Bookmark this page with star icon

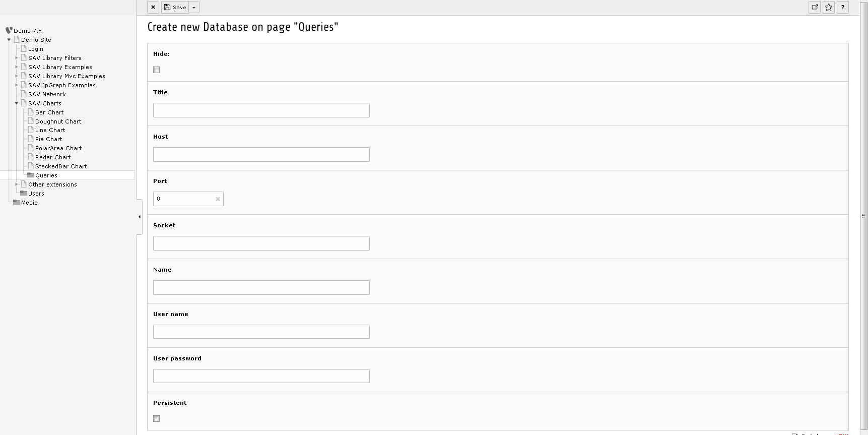829,7
